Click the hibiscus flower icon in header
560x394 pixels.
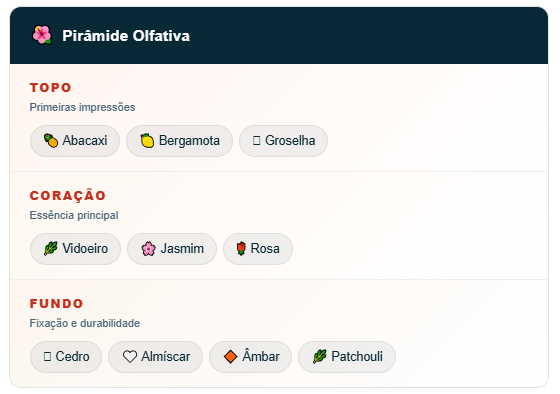(42, 35)
